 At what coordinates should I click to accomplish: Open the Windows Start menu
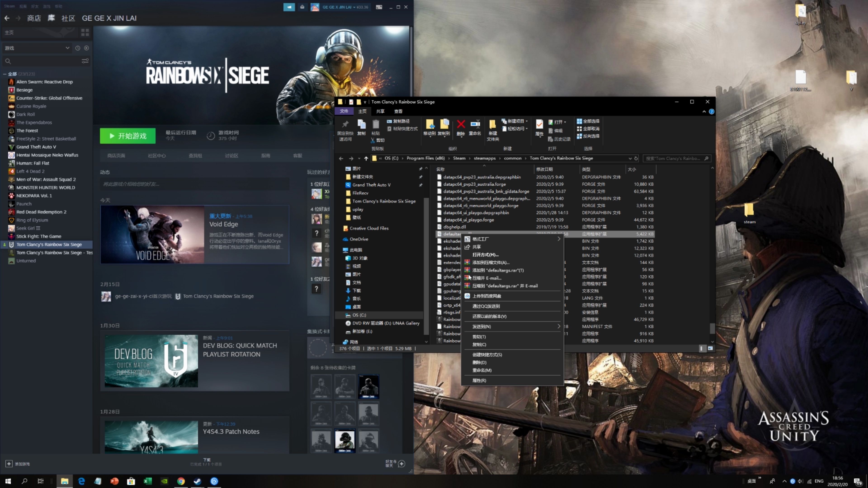8,481
